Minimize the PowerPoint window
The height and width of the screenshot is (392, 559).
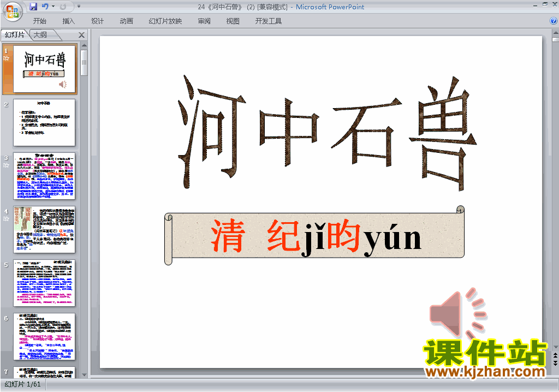coord(536,5)
